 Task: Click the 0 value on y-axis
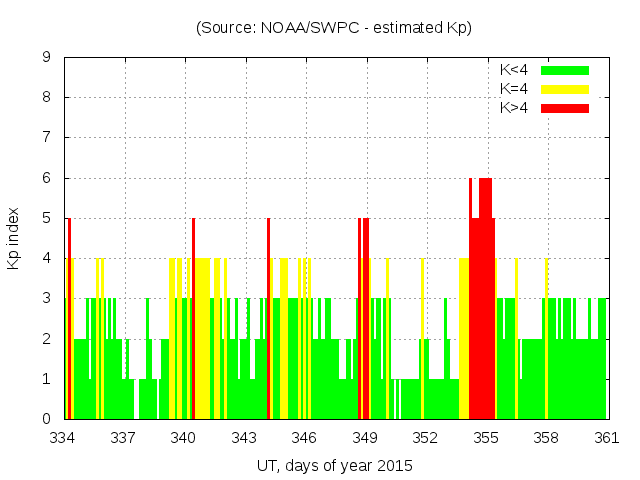pyautogui.click(x=47, y=419)
